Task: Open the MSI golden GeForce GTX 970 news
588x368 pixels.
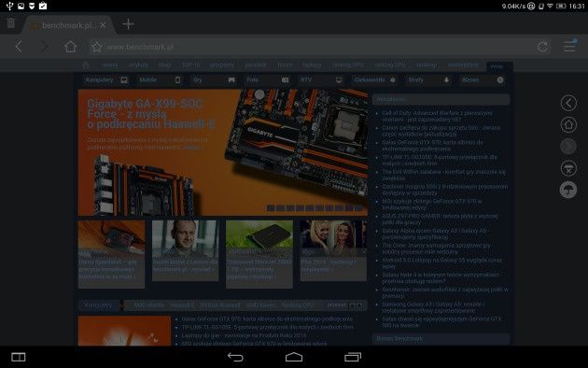Action: [431, 205]
